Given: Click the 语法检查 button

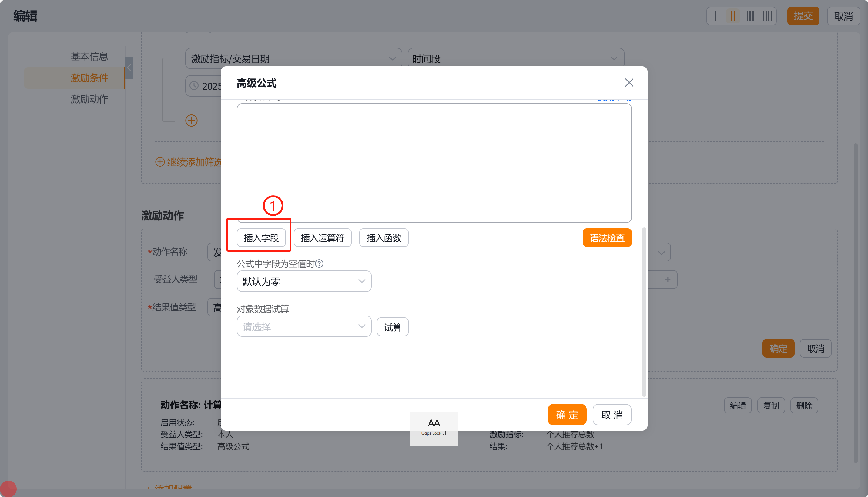Looking at the screenshot, I should pyautogui.click(x=607, y=238).
